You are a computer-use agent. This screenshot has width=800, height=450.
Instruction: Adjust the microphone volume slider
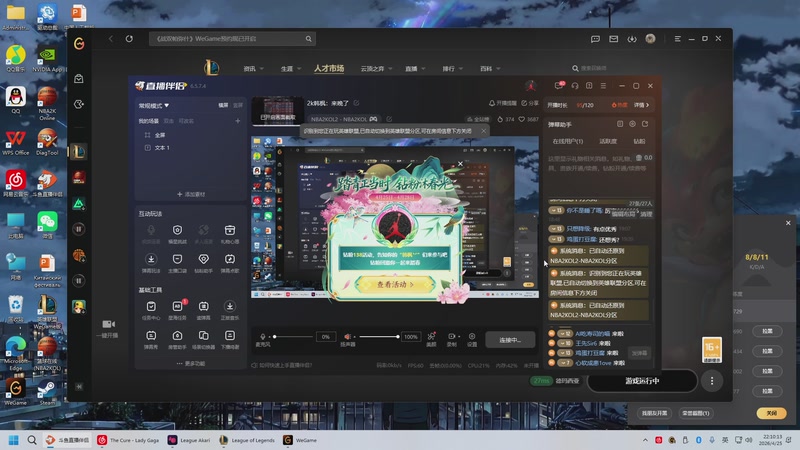coord(293,337)
